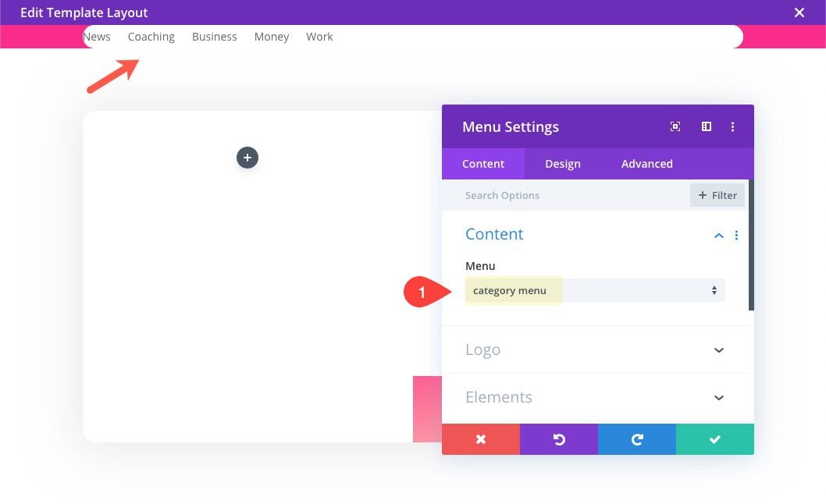Viewport: 826px width, 504px height.
Task: Open the category menu dropdown
Action: (595, 291)
